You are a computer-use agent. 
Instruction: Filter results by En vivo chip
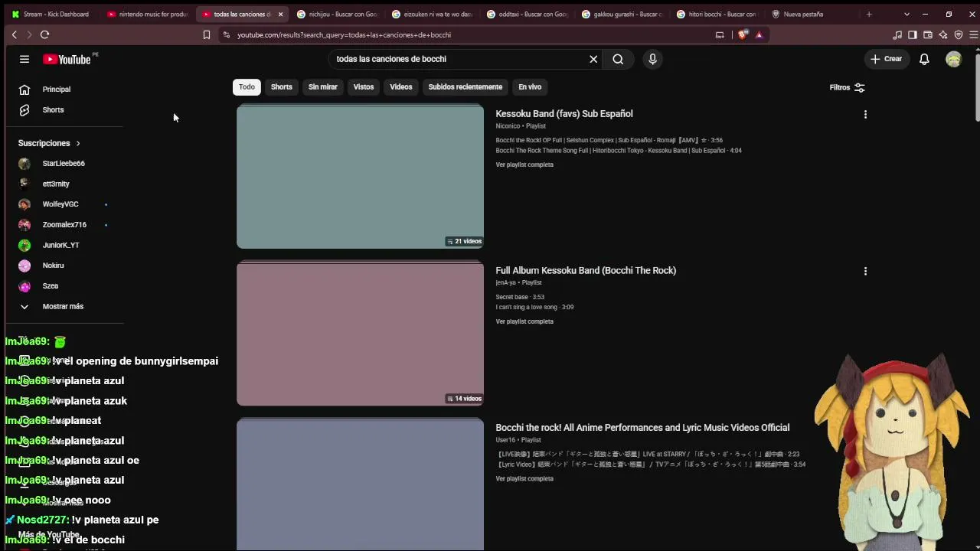(530, 87)
